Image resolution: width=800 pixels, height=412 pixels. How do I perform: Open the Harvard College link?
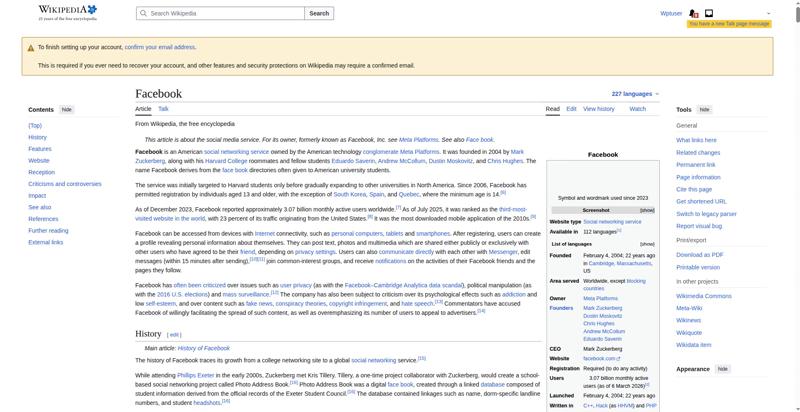tap(226, 161)
